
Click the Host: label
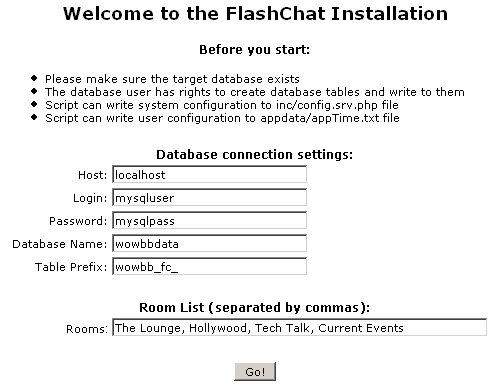[92, 175]
